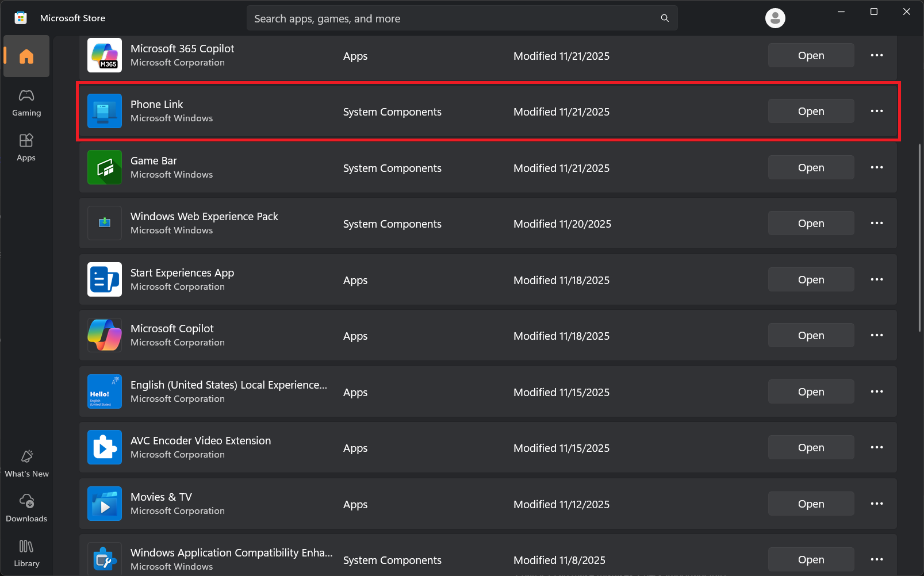Launch AVC Encoder Video Extension via Open
Screen dimensions: 924x576
click(x=811, y=448)
